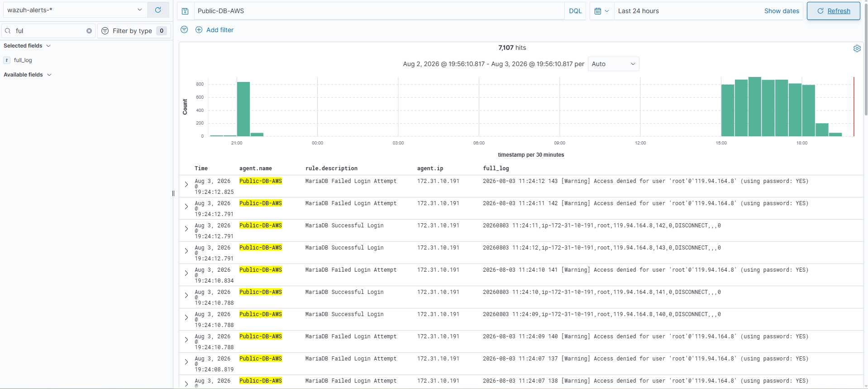
Task: Click the saved query disk icon
Action: (x=185, y=11)
